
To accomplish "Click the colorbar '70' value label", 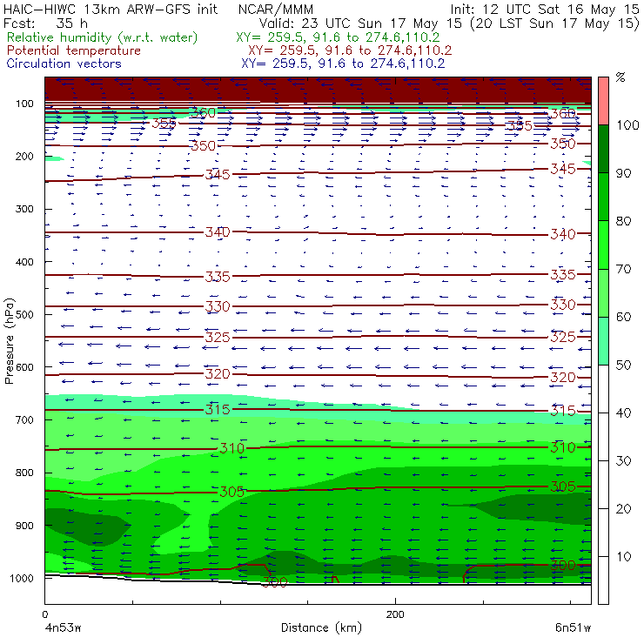I will pos(623,269).
